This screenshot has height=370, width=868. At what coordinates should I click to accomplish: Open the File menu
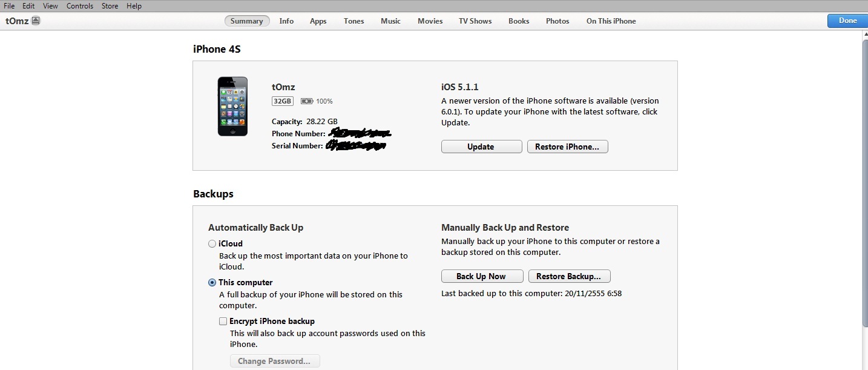coord(9,6)
